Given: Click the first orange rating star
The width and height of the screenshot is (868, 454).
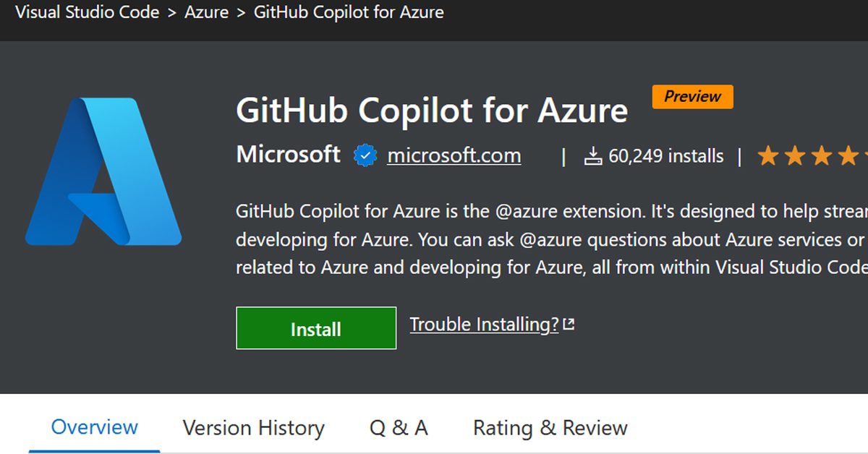Looking at the screenshot, I should point(767,156).
